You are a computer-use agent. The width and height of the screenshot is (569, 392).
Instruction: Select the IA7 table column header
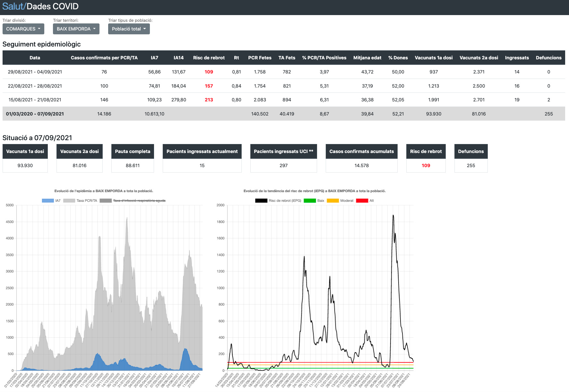154,58
